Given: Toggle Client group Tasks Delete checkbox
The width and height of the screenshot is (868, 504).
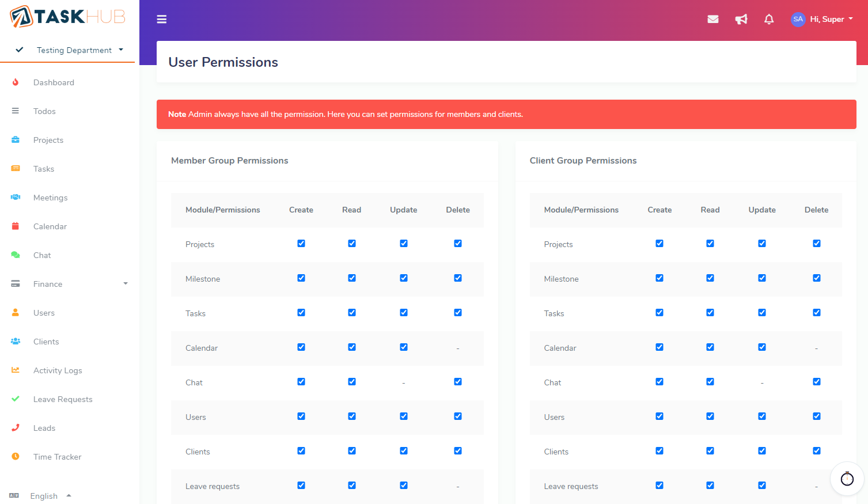Looking at the screenshot, I should point(816,313).
